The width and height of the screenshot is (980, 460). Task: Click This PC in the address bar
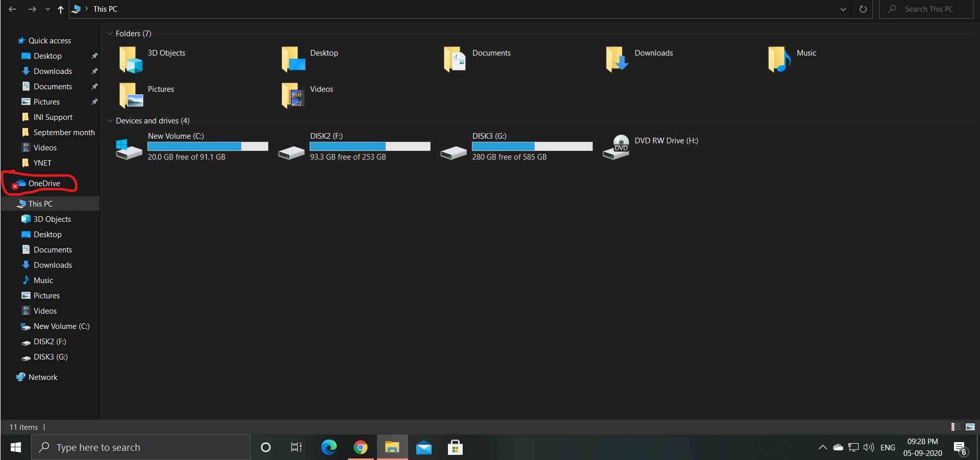pyautogui.click(x=105, y=9)
